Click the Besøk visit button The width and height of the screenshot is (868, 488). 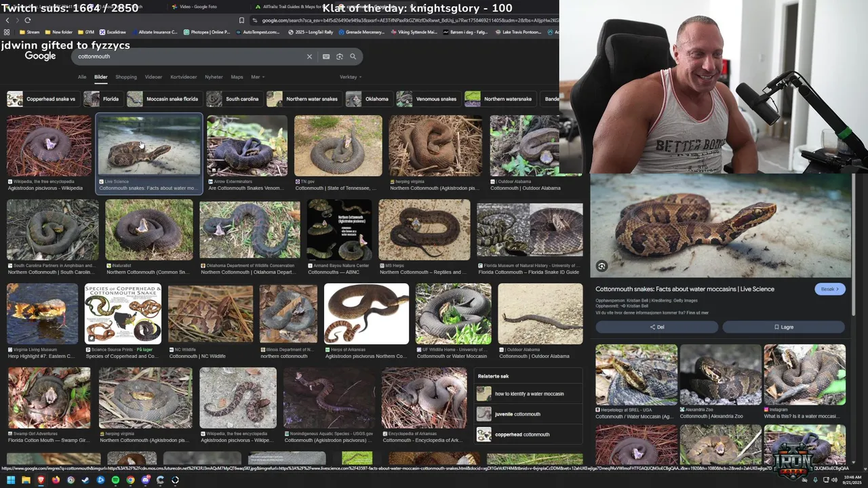click(830, 289)
